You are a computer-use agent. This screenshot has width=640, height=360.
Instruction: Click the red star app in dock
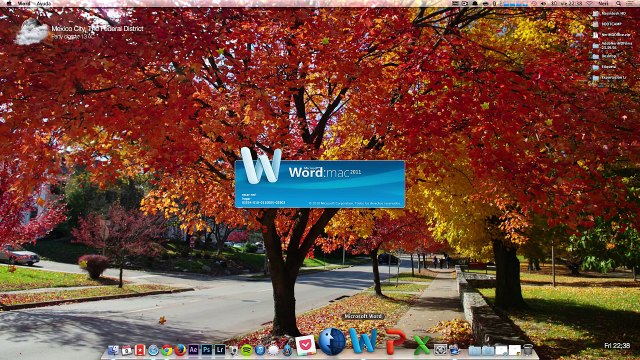click(x=140, y=350)
